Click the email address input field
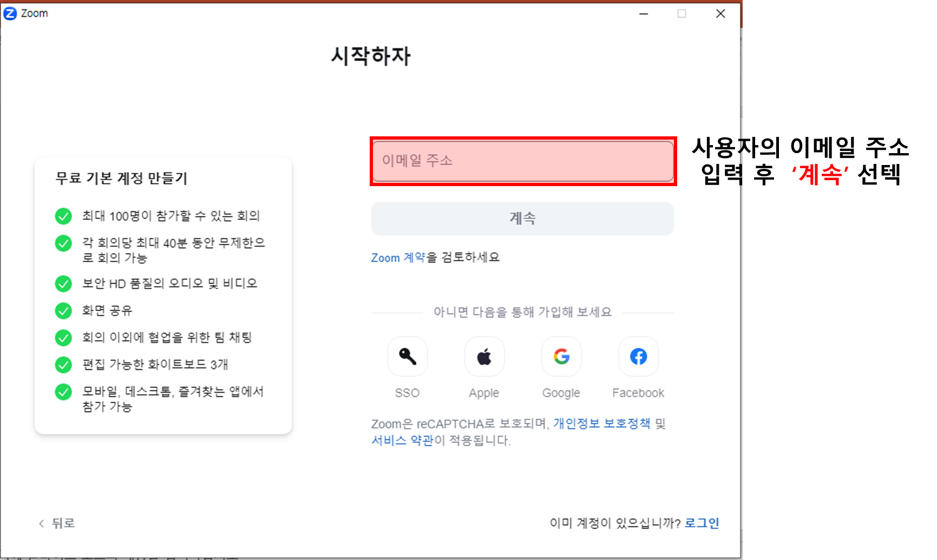937x560 pixels. coord(523,161)
